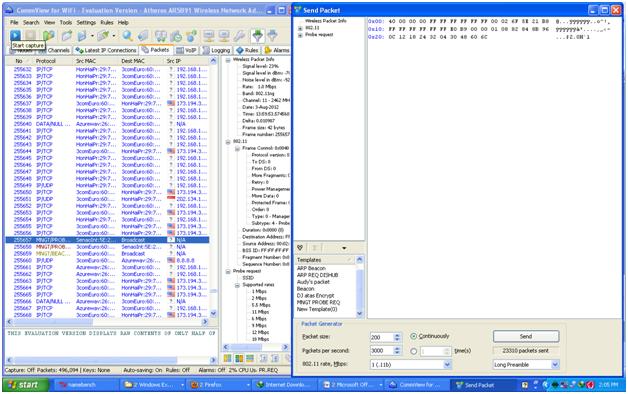
Task: Start capture with the blue play icon
Action: coord(15,35)
